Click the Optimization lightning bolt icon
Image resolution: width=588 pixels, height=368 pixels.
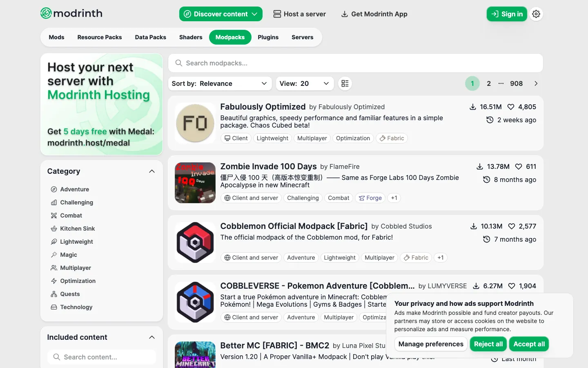[54, 281]
